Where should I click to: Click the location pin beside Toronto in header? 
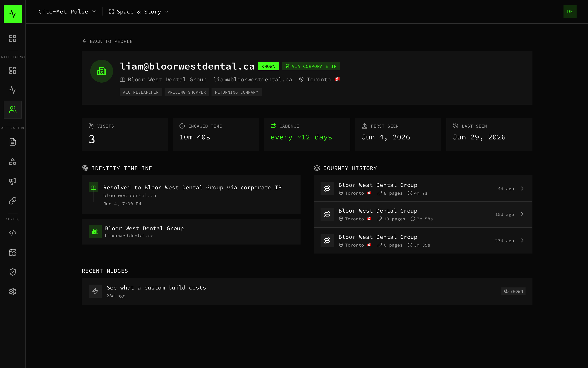[301, 80]
